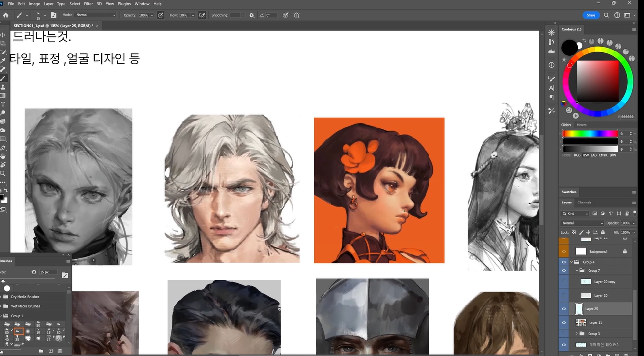Show the Layer 20 copy layer
This screenshot has height=356, width=644.
(x=564, y=282)
